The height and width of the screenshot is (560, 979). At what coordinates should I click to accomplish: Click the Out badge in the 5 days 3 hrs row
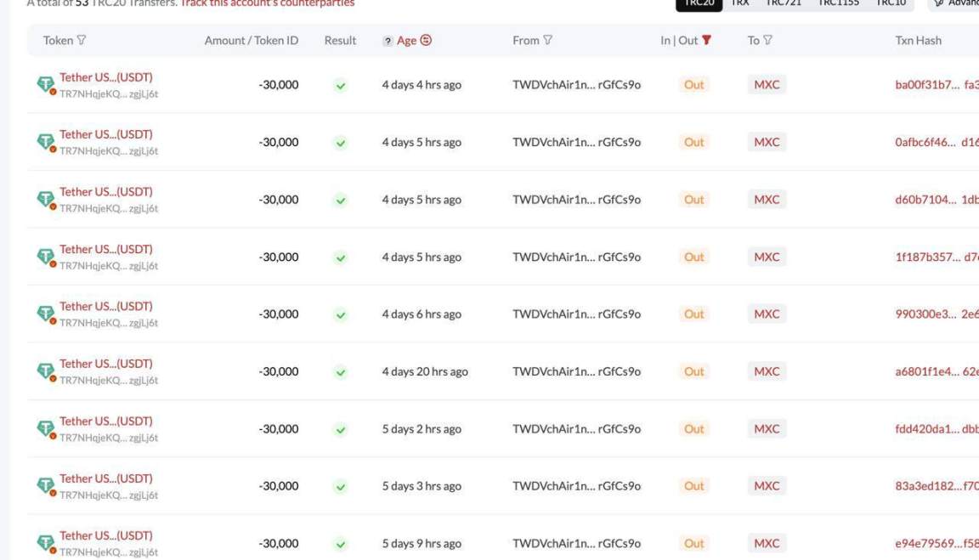[694, 486]
